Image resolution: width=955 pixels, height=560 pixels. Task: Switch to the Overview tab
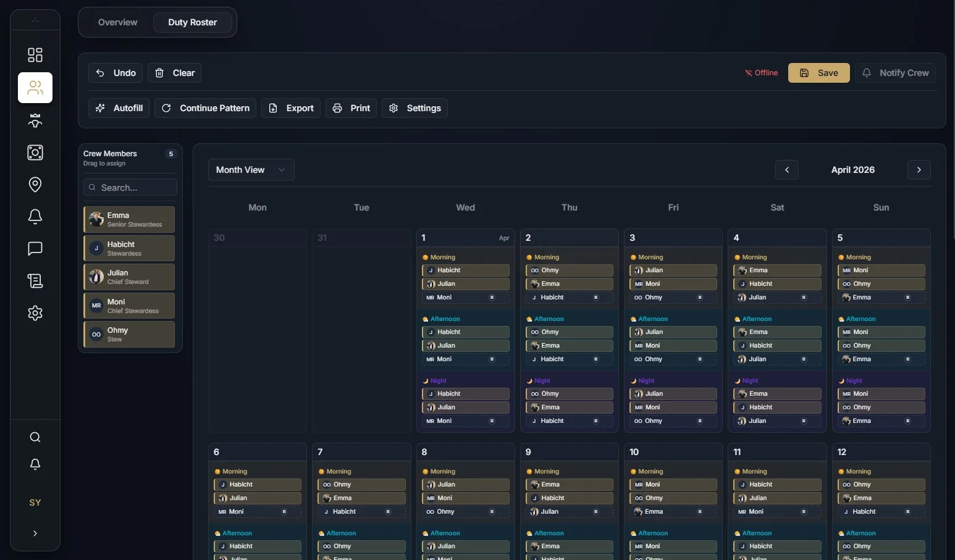coord(117,22)
